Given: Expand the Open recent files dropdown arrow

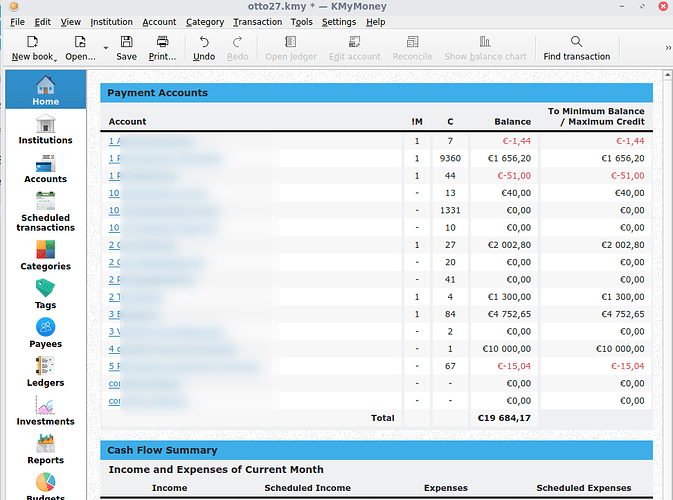Looking at the screenshot, I should (x=105, y=47).
